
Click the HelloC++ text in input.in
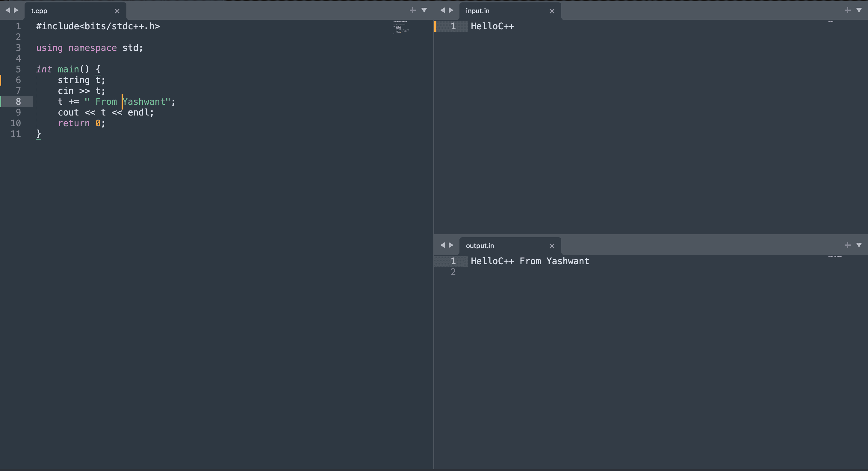(492, 26)
